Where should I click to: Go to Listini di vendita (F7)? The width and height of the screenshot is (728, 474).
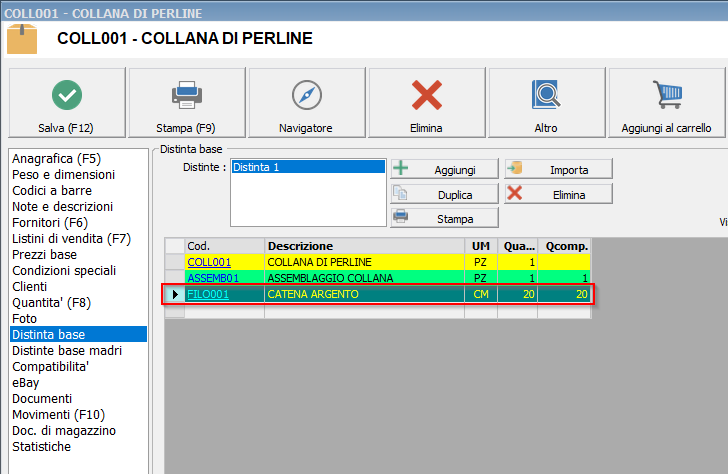(x=71, y=239)
